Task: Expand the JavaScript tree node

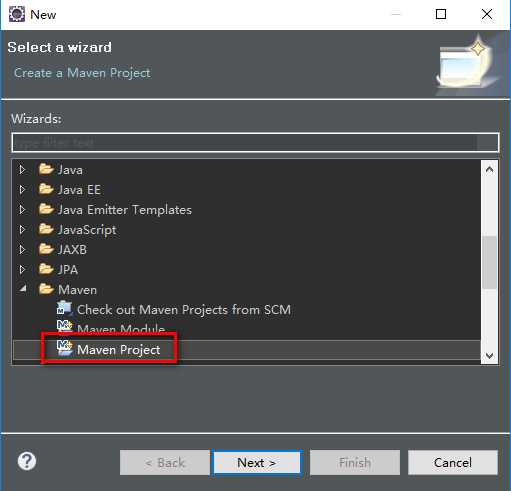Action: (x=22, y=230)
